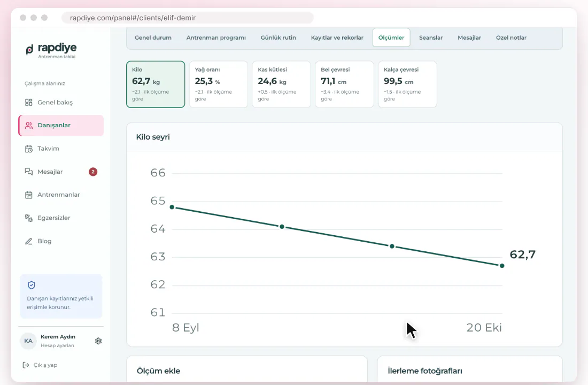This screenshot has height=385, width=588.
Task: Click the unread messages badge showing 2
Action: pyautogui.click(x=93, y=172)
